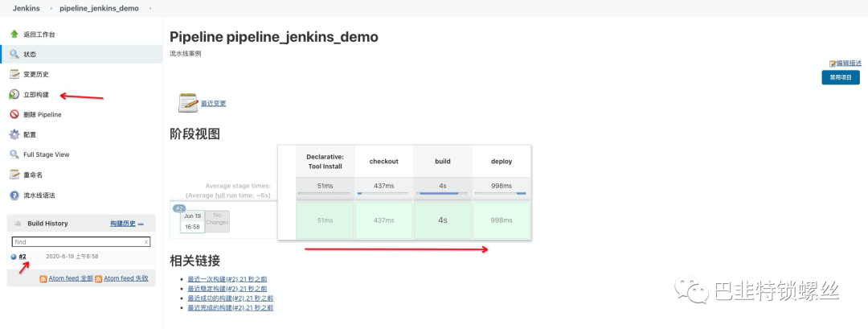Open 最近成功的构建(#2) link
Image resolution: width=868 pixels, height=329 pixels.
(231, 298)
